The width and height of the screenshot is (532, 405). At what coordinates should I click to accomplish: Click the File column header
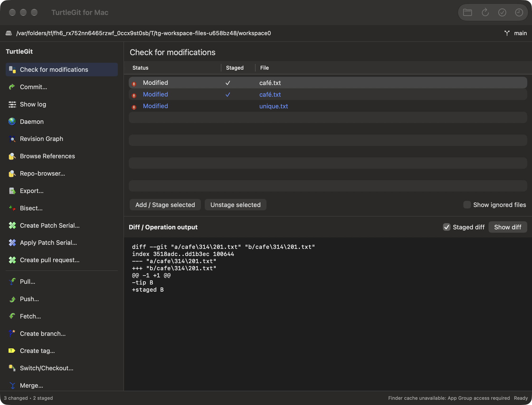[x=264, y=68]
